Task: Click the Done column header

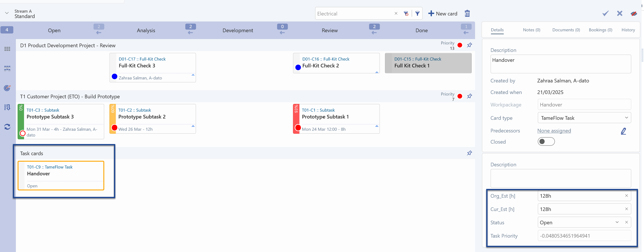Action: point(422,30)
